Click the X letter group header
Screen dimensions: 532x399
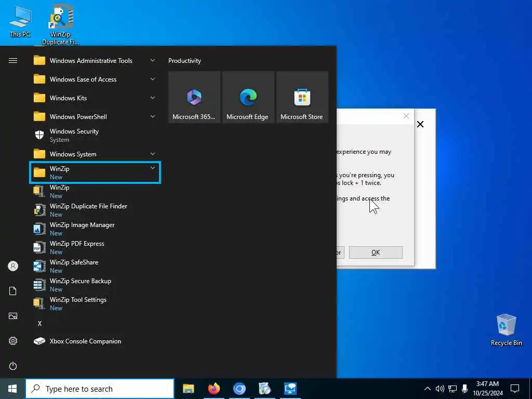[x=39, y=324]
